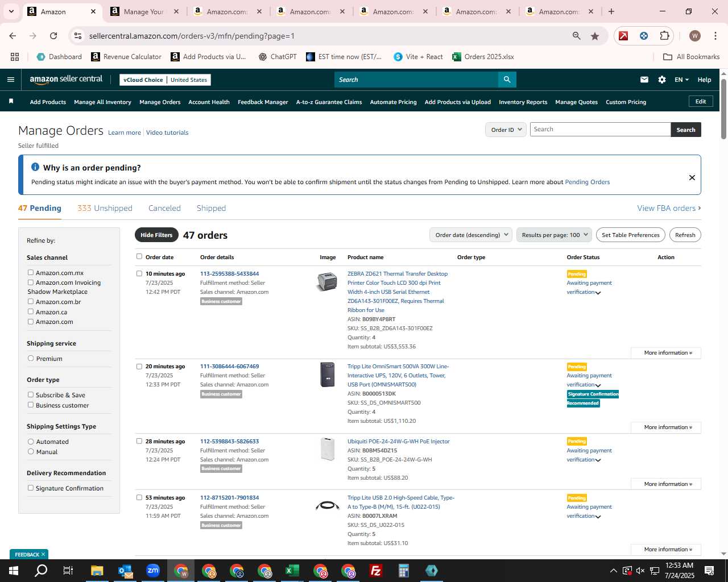Click the page vertical scrollbar

pos(723,108)
